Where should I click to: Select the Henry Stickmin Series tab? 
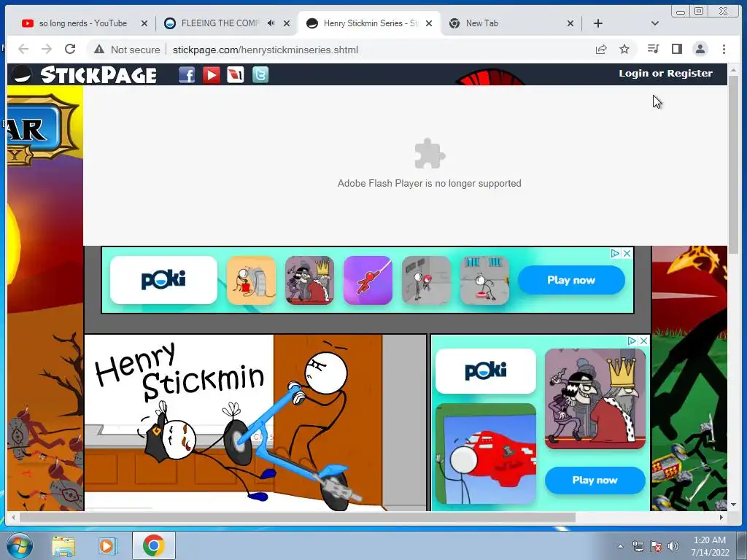pos(369,23)
